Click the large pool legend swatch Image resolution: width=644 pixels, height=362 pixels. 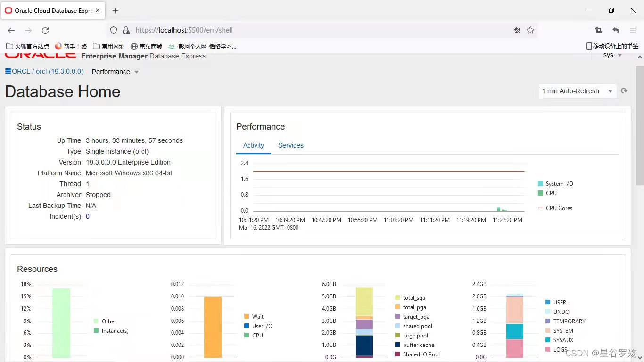[397, 336]
